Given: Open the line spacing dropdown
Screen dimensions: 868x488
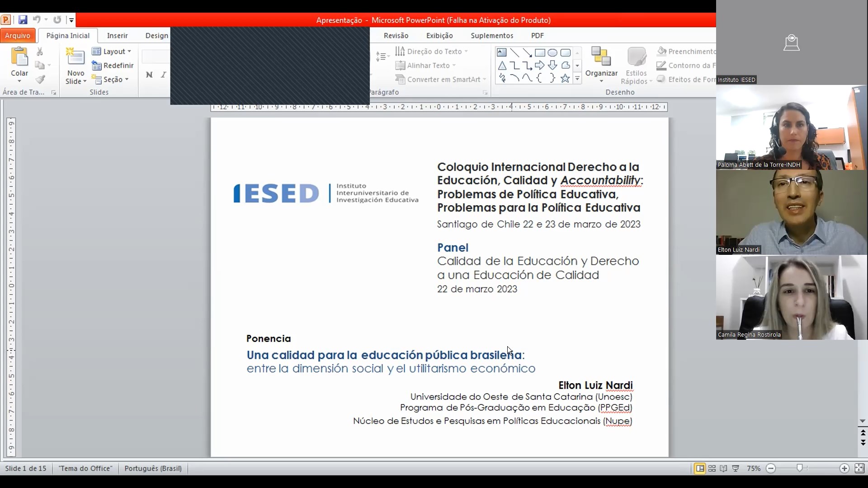Looking at the screenshot, I should click(382, 56).
